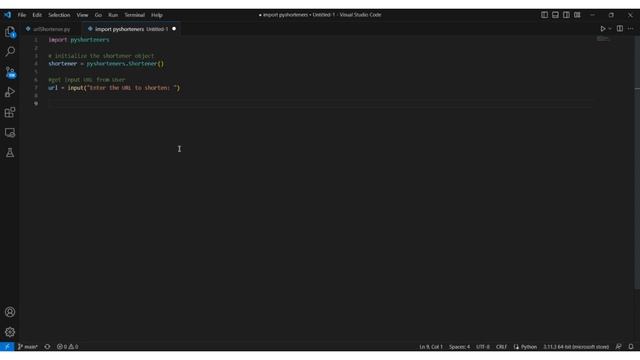Open the remote window indicator
Screen dimensions: 640x360
(x=7, y=347)
